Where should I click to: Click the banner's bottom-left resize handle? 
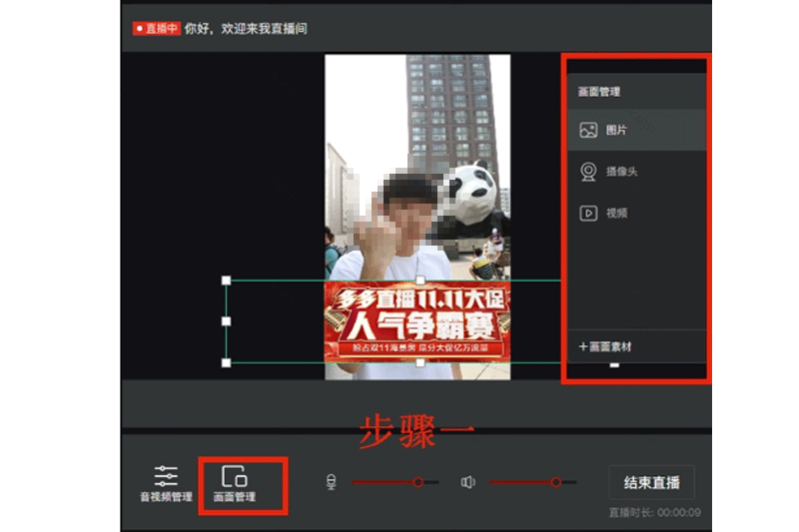[x=227, y=362]
